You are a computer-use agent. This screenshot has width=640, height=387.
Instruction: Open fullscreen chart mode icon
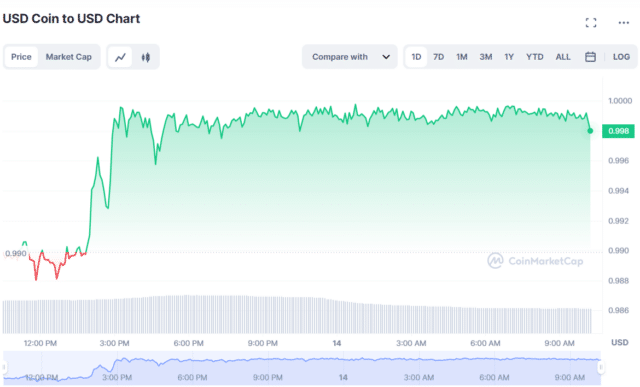(591, 23)
